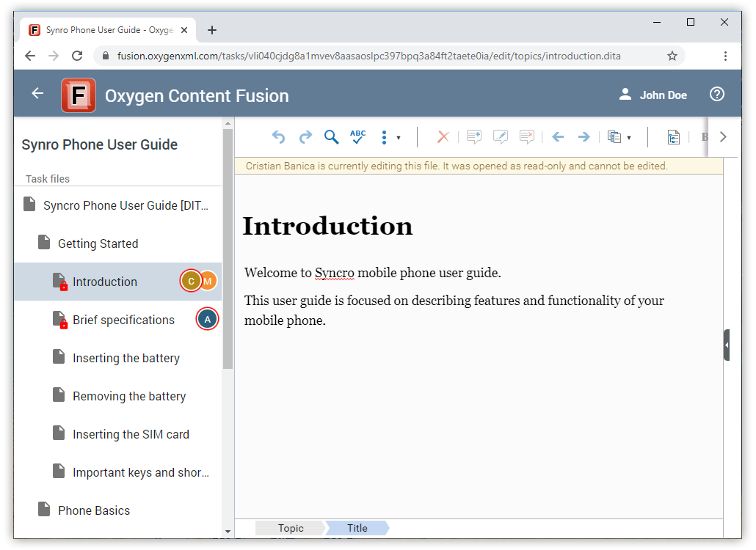Viewport: 756px width, 550px height.
Task: Go to the next change with right arrow
Action: click(584, 137)
